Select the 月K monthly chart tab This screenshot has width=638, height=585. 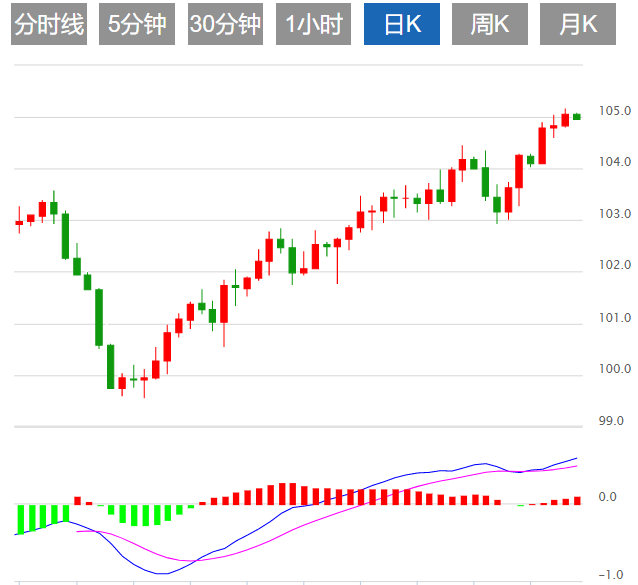click(x=577, y=25)
